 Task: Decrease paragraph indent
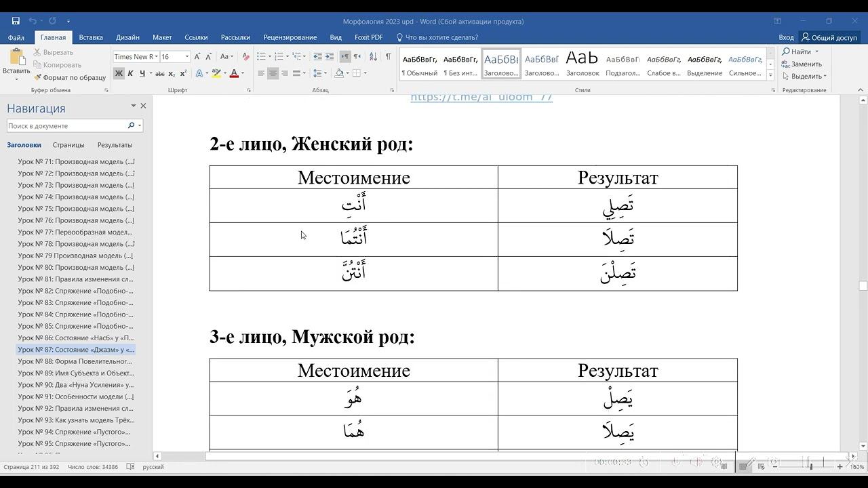click(x=317, y=56)
